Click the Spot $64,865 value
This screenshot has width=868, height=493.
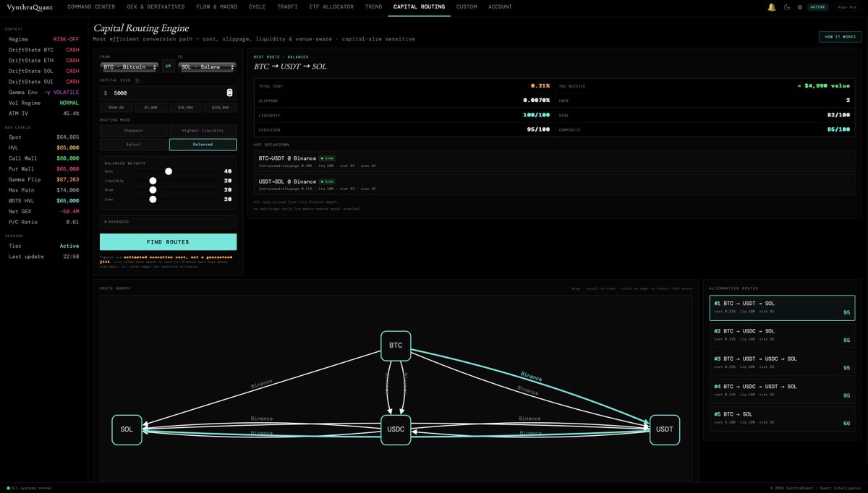pyautogui.click(x=67, y=136)
